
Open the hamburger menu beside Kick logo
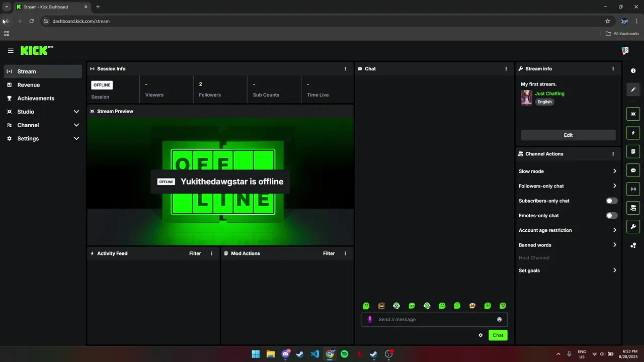coord(11,51)
